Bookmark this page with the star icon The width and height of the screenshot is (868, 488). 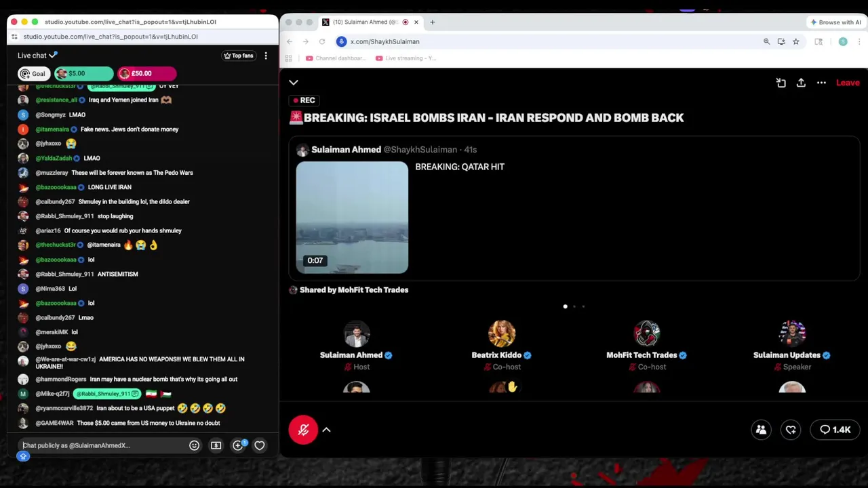tap(796, 41)
